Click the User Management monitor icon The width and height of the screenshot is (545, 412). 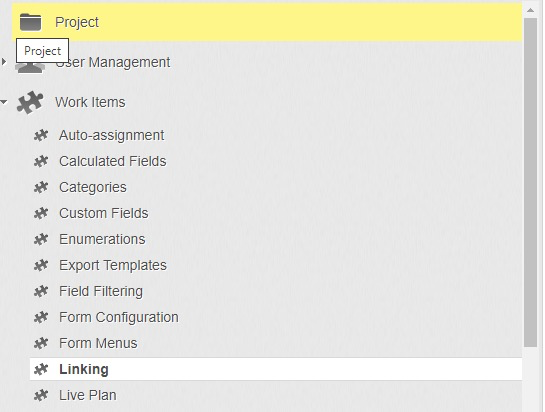tap(30, 67)
